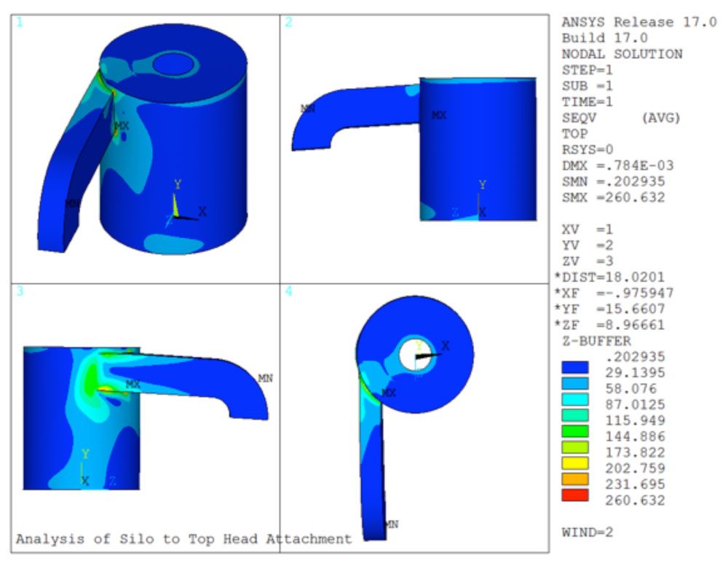728x566 pixels.
Task: Click window number 1 label
Action: pos(20,22)
